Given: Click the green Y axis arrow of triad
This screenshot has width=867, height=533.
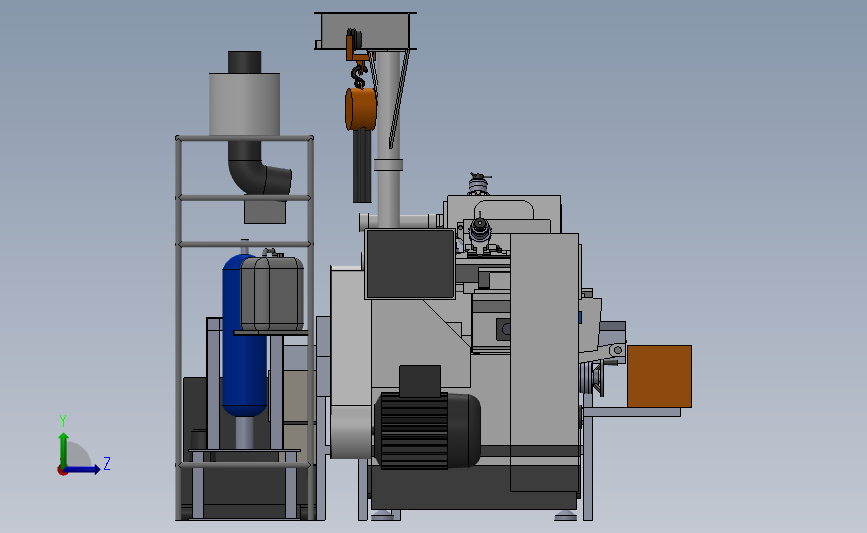Looking at the screenshot, I should point(63,450).
